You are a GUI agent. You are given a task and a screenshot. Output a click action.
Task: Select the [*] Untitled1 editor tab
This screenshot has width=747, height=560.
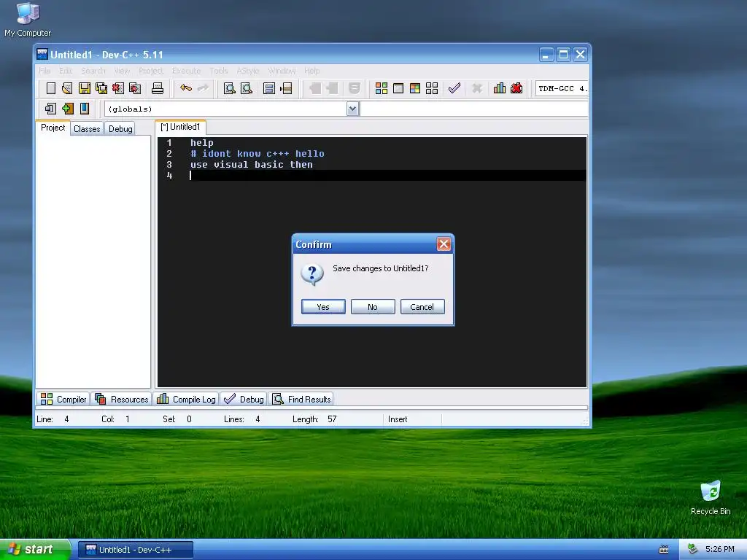click(181, 127)
